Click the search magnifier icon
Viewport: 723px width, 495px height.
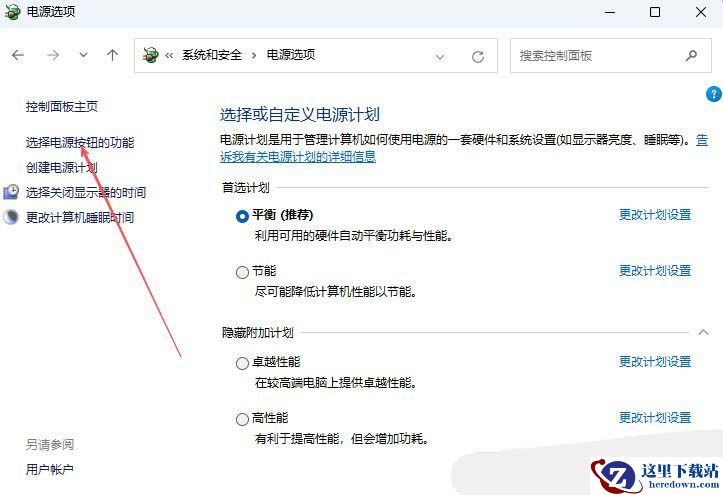[x=691, y=56]
